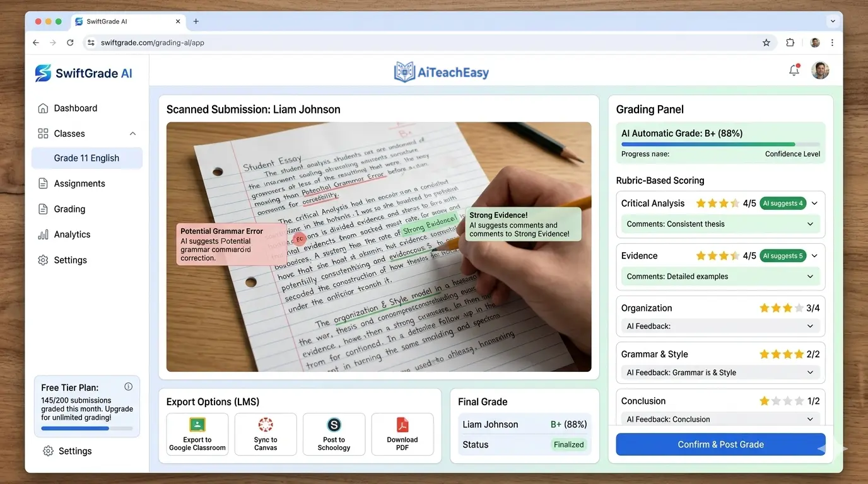Viewport: 868px width, 484px height.
Task: Click the browser extensions puzzle icon
Action: tap(790, 43)
